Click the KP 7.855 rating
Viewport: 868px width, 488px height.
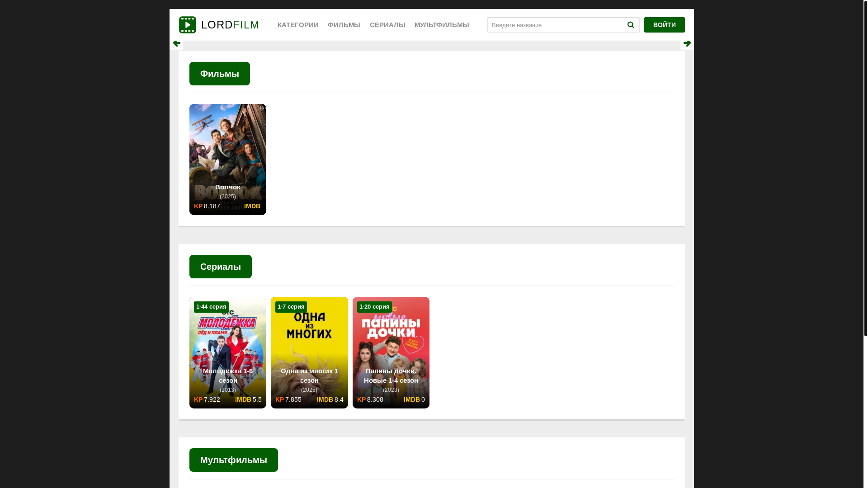pyautogui.click(x=288, y=399)
